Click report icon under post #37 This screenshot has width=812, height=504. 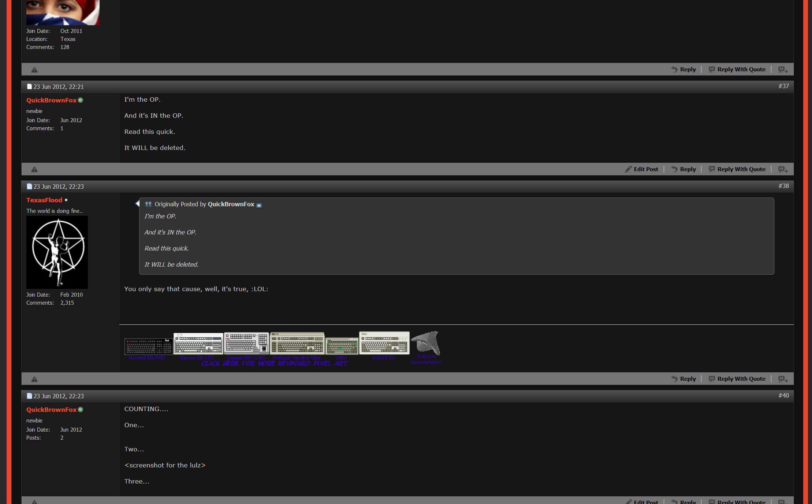[34, 169]
